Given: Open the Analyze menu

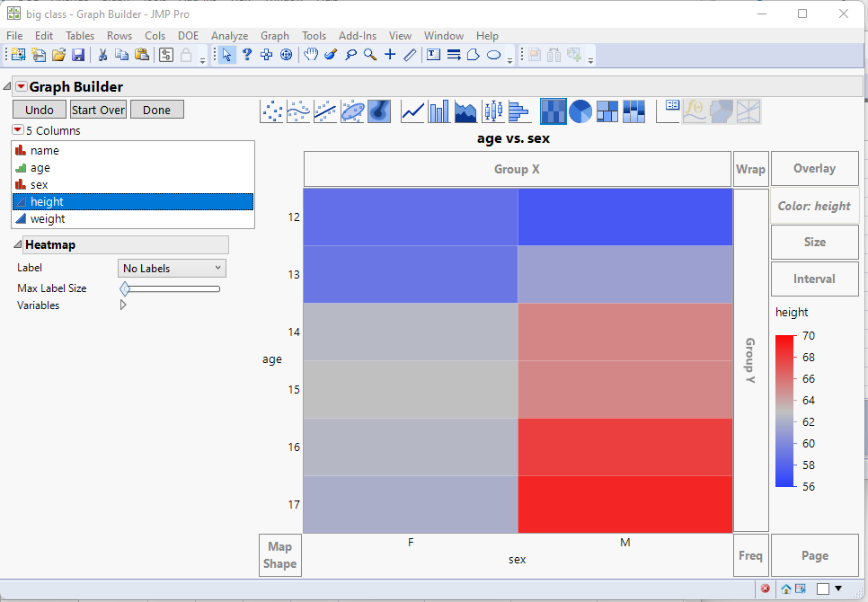Looking at the screenshot, I should click(227, 36).
